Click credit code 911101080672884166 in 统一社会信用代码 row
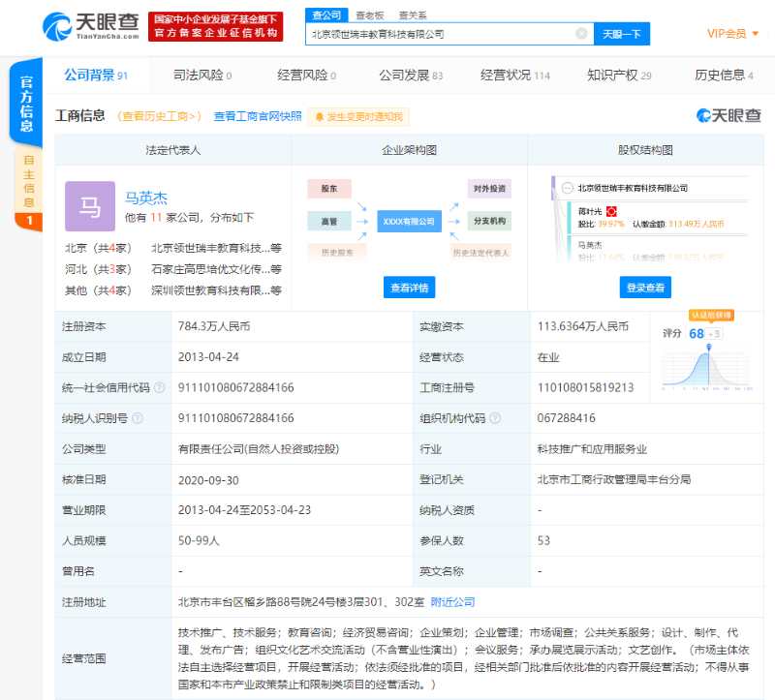This screenshot has height=700, width=775. pyautogui.click(x=236, y=388)
